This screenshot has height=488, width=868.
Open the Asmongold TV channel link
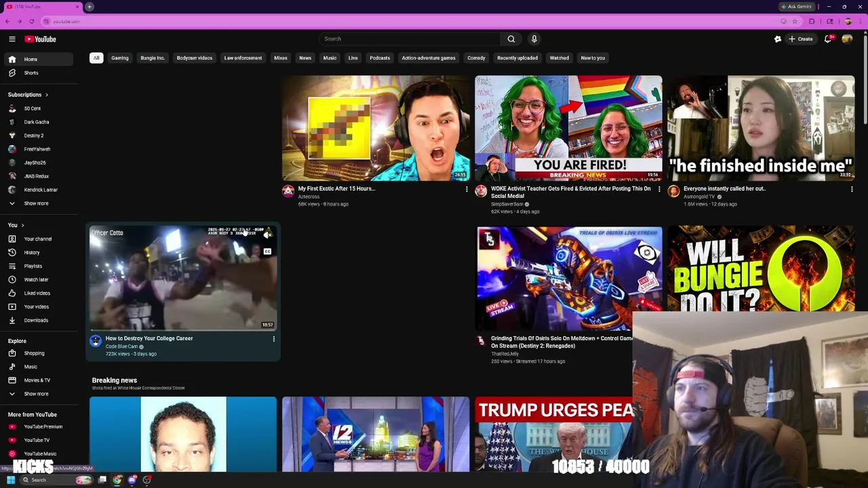[699, 197]
